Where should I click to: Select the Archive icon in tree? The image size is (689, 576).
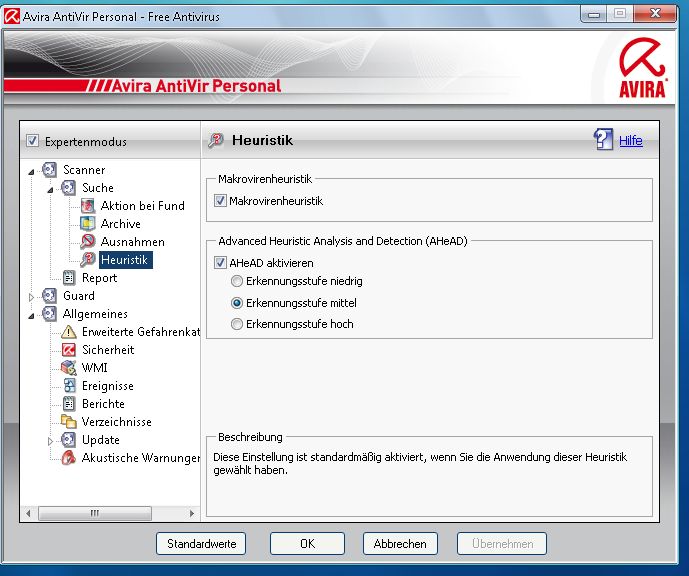pos(88,224)
